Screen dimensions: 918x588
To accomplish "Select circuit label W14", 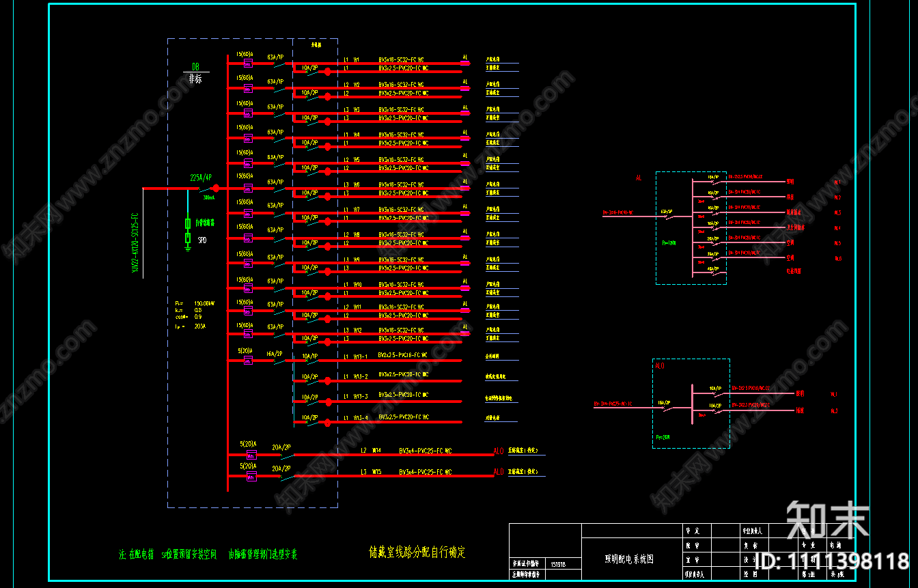I will click(x=376, y=451).
